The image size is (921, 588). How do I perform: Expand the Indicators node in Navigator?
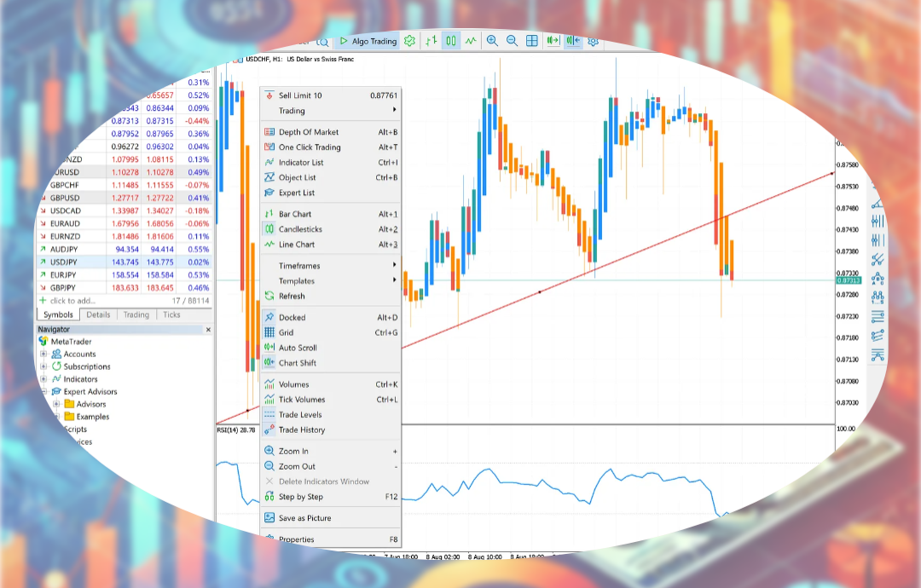coord(43,379)
